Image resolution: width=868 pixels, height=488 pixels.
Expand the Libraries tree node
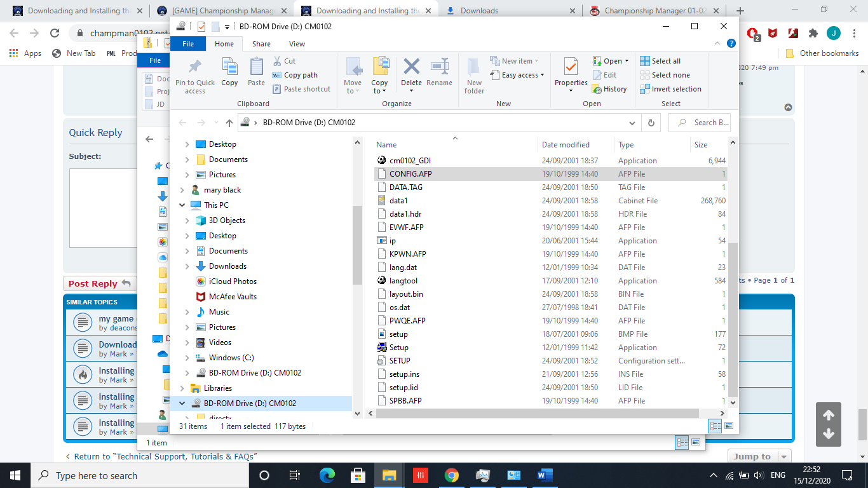pyautogui.click(x=182, y=388)
